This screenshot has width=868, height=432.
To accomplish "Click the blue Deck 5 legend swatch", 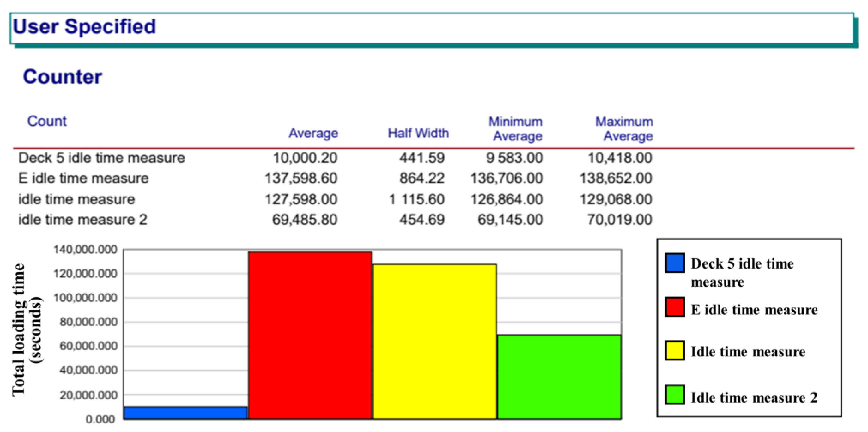I will 675,263.
